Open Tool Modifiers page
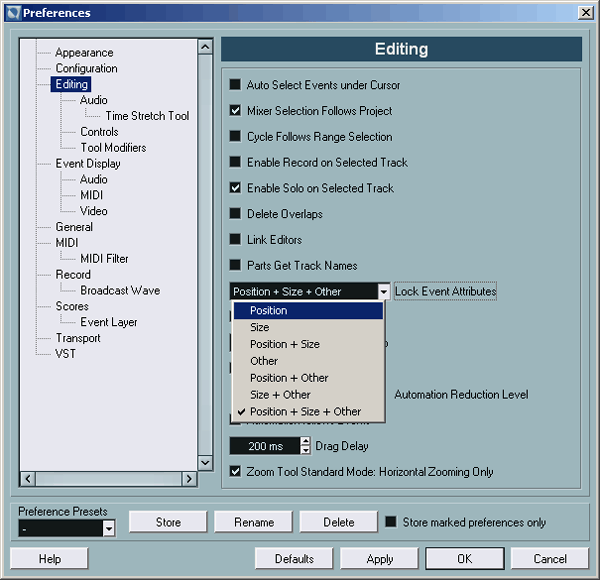This screenshot has height=580, width=600. point(113,147)
